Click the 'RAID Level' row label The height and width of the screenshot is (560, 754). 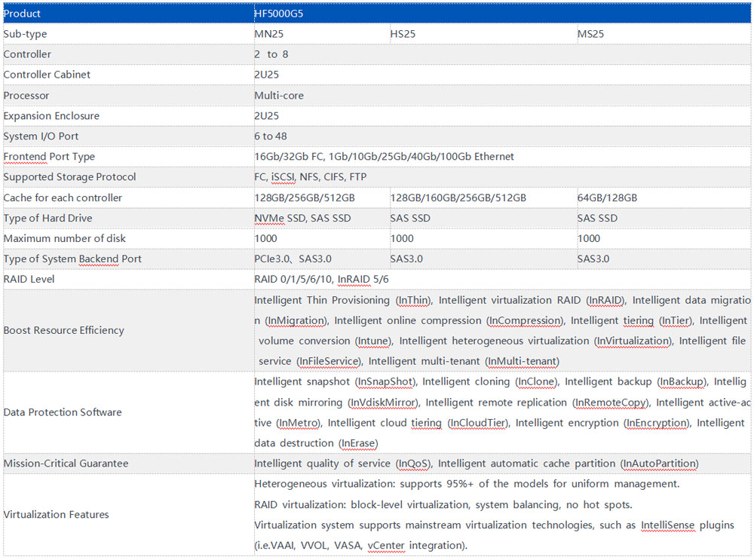[x=29, y=280]
